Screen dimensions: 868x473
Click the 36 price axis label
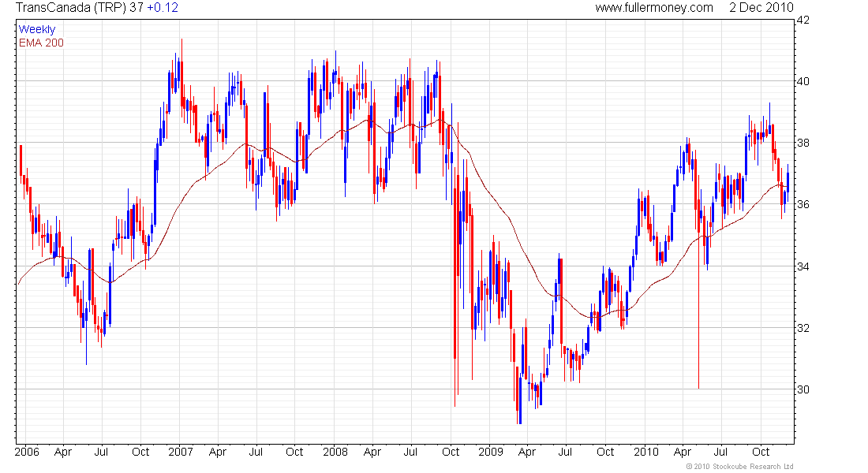tap(803, 205)
